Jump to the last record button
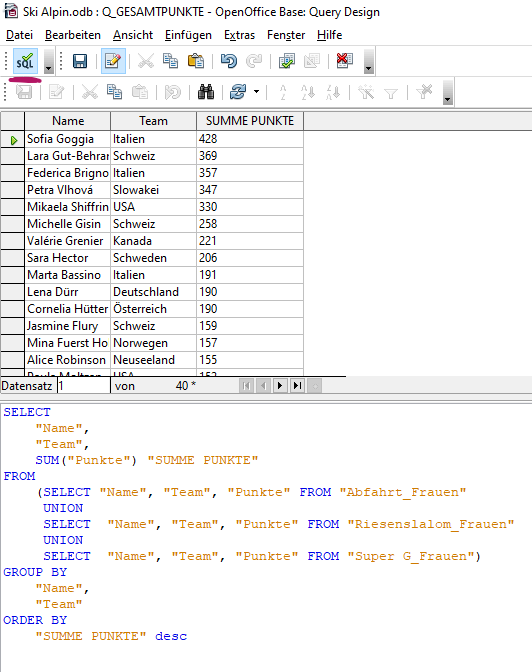 coord(297,386)
